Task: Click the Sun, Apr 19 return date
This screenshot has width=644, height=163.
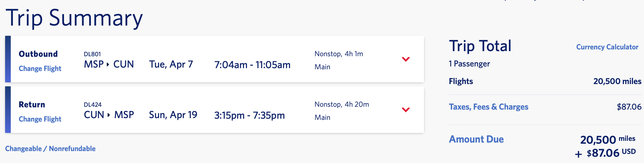Action: click(173, 115)
